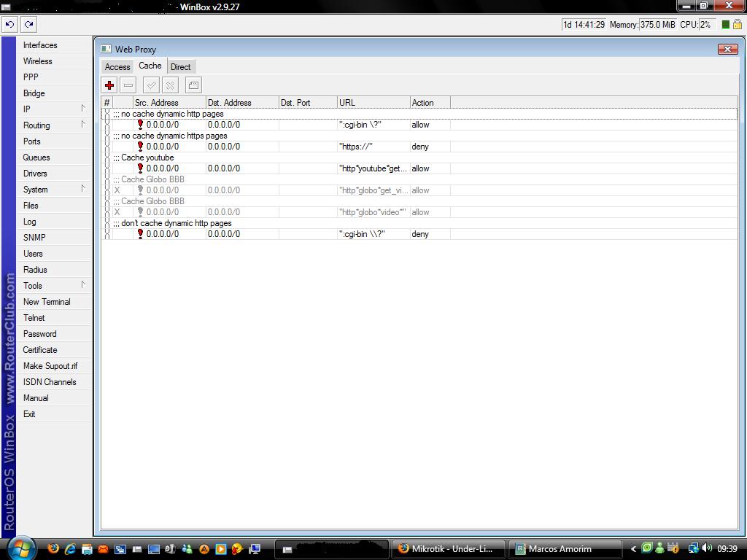
Task: Click the green CPU indicator square
Action: (x=726, y=25)
